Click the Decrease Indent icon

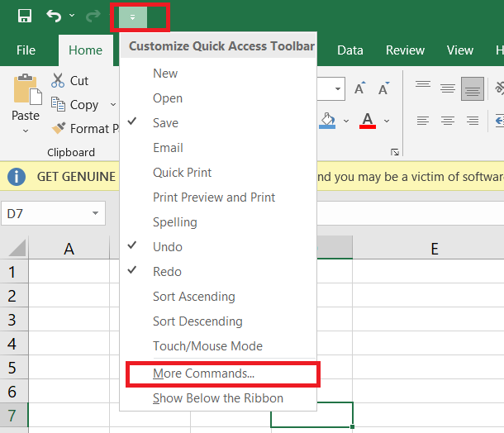(499, 121)
